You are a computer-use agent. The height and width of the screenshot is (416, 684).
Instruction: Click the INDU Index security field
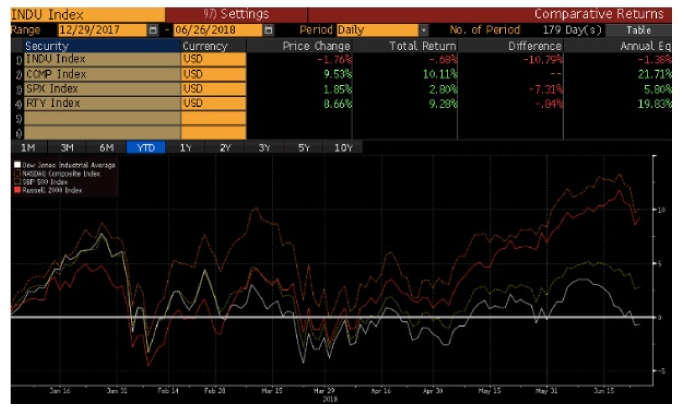pyautogui.click(x=102, y=59)
